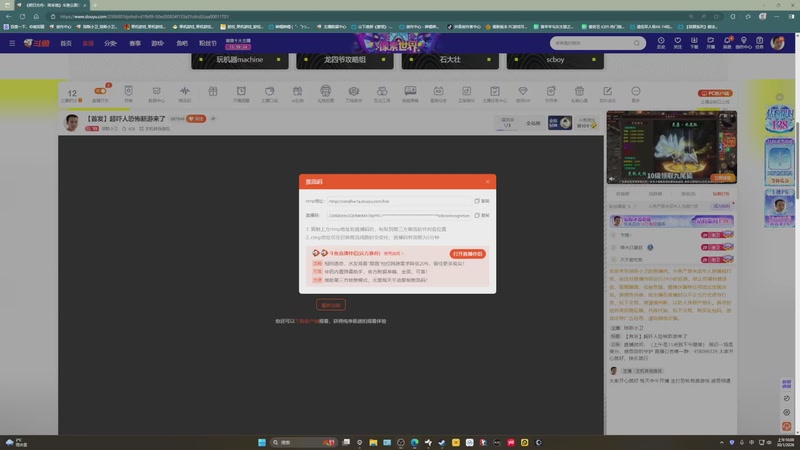Click the PC客户端 orange button

pyautogui.click(x=715, y=93)
